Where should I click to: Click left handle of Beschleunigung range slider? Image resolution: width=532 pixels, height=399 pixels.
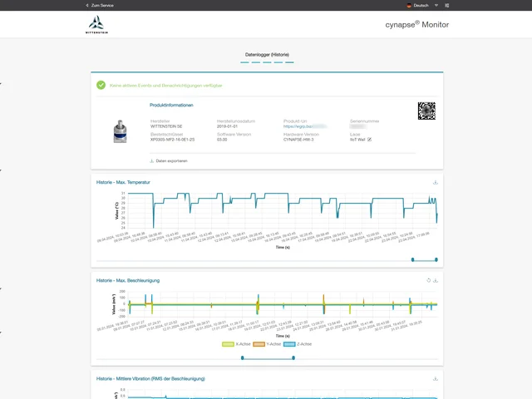pyautogui.click(x=242, y=357)
